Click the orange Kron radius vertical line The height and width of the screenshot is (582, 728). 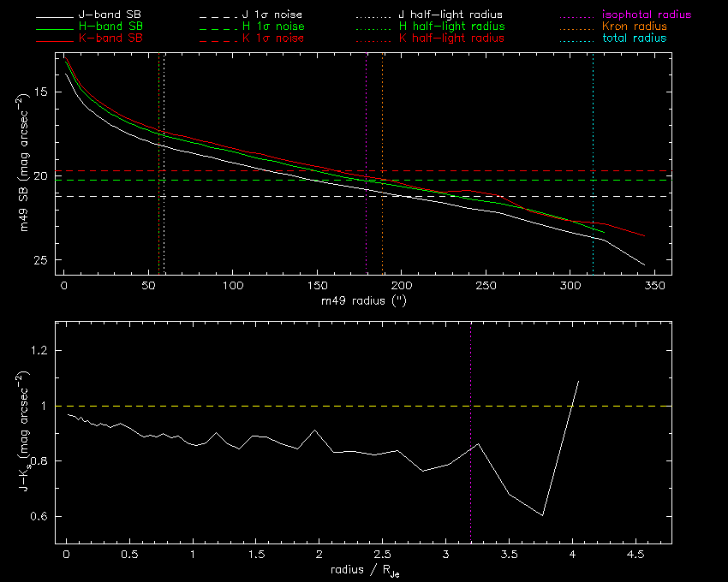[382, 128]
